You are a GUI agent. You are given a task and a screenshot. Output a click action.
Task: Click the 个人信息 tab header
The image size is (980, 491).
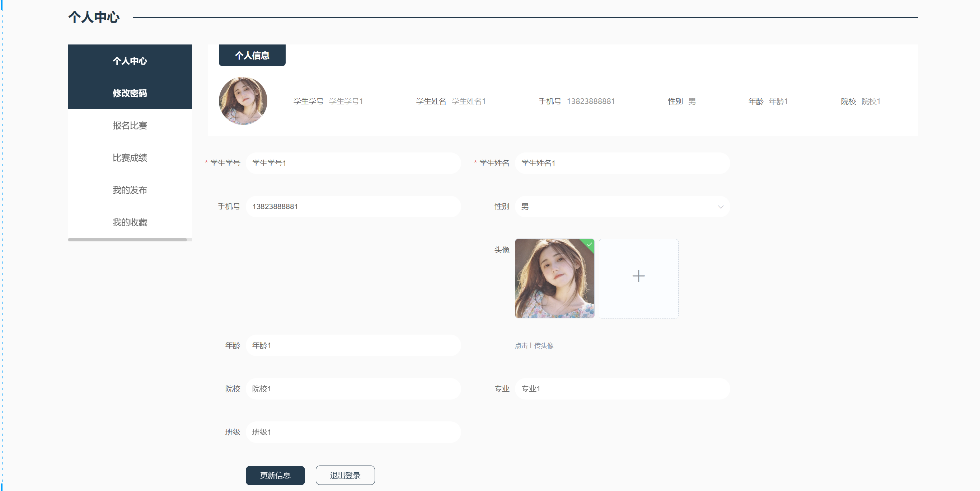coord(252,56)
